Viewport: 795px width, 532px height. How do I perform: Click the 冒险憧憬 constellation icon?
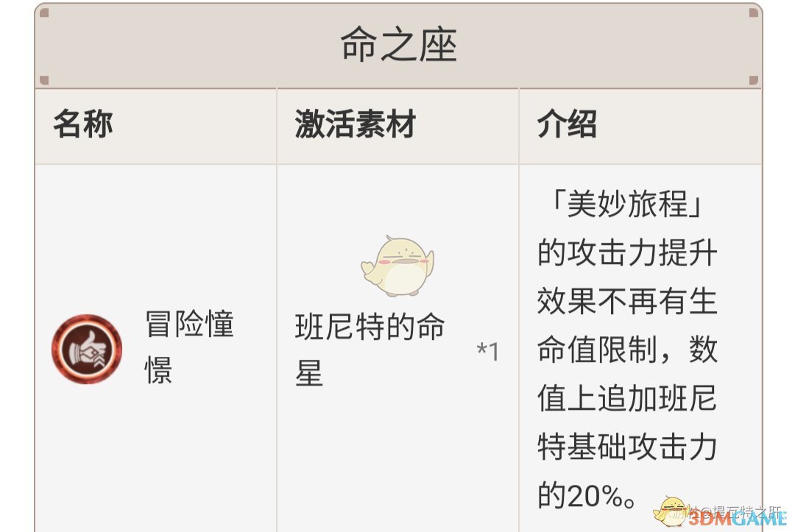[87, 349]
